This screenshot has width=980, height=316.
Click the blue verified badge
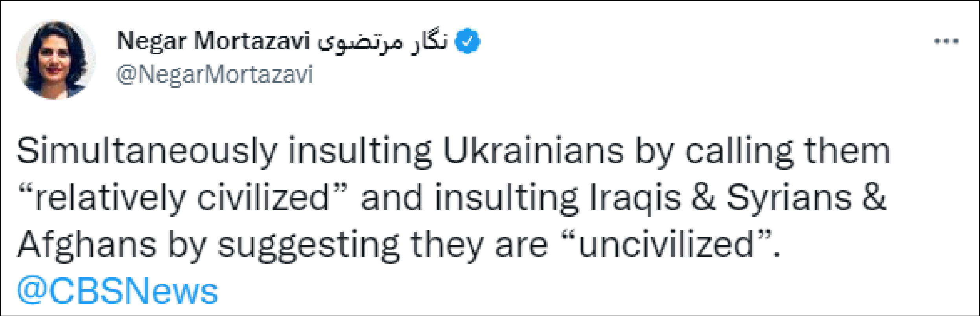467,41
